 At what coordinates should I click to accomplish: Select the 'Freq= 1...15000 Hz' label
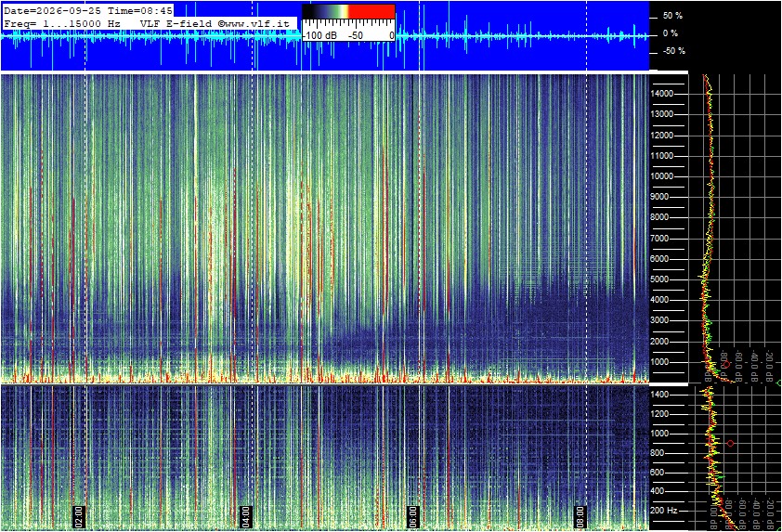(62, 23)
